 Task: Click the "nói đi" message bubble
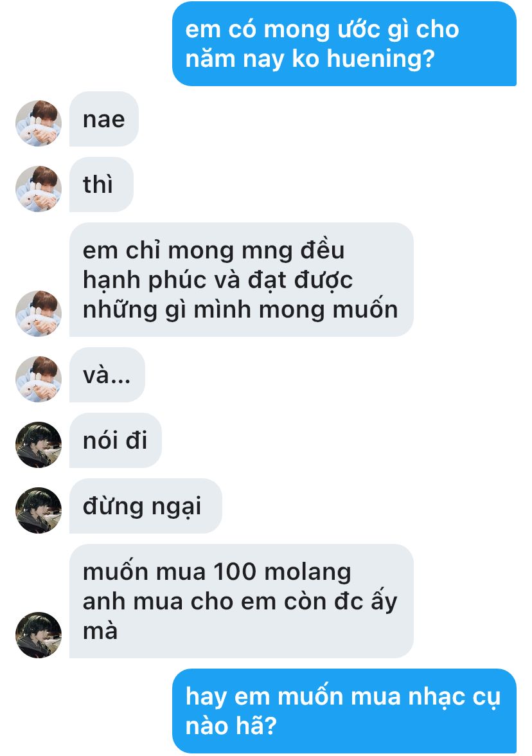(116, 441)
